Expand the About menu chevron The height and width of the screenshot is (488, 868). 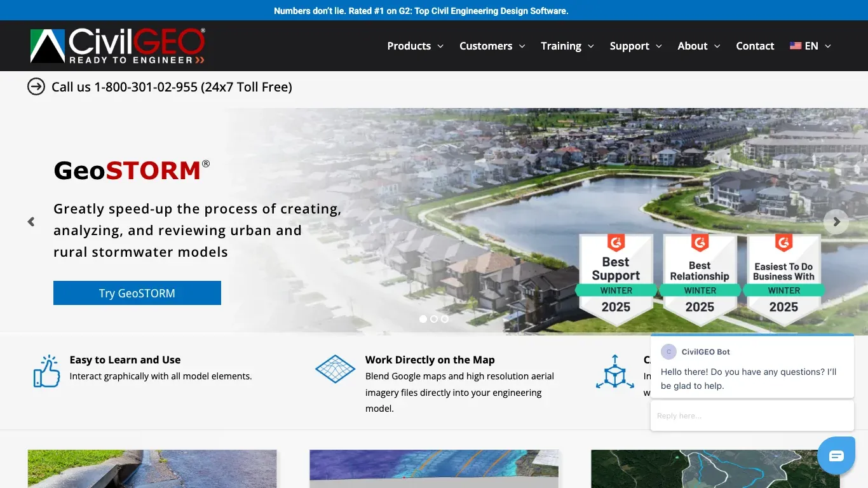717,46
